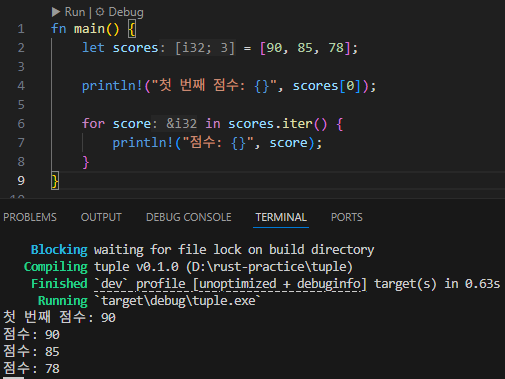Screen dimensions: 505x379
Task: Click the 'scores' variable on line 2
Action: point(135,48)
